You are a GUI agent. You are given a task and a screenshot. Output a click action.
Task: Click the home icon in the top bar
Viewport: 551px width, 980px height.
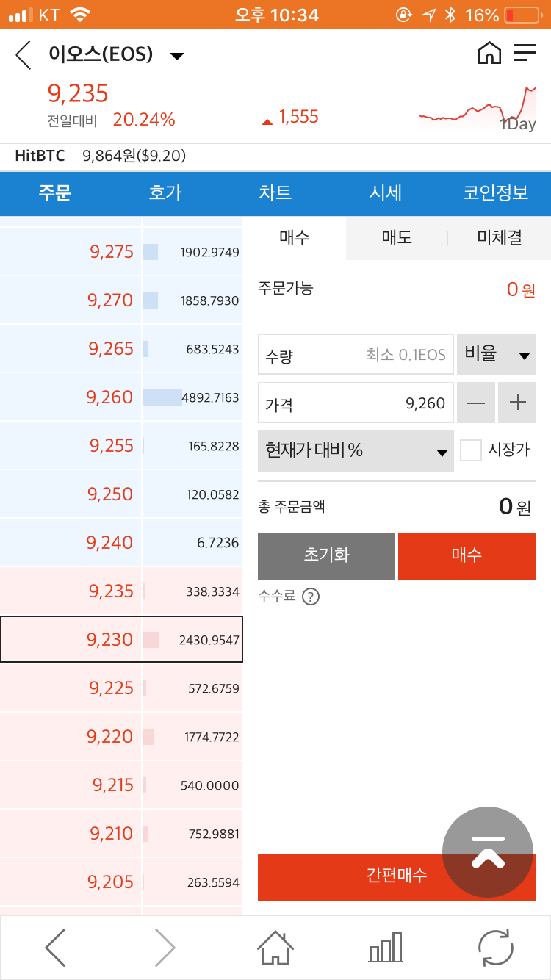click(x=489, y=53)
